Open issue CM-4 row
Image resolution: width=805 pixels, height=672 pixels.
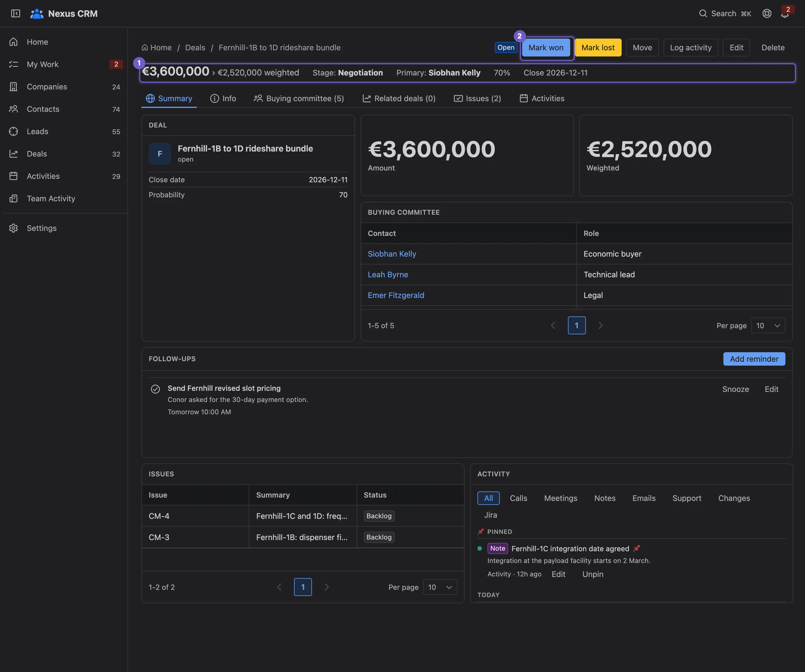point(303,516)
